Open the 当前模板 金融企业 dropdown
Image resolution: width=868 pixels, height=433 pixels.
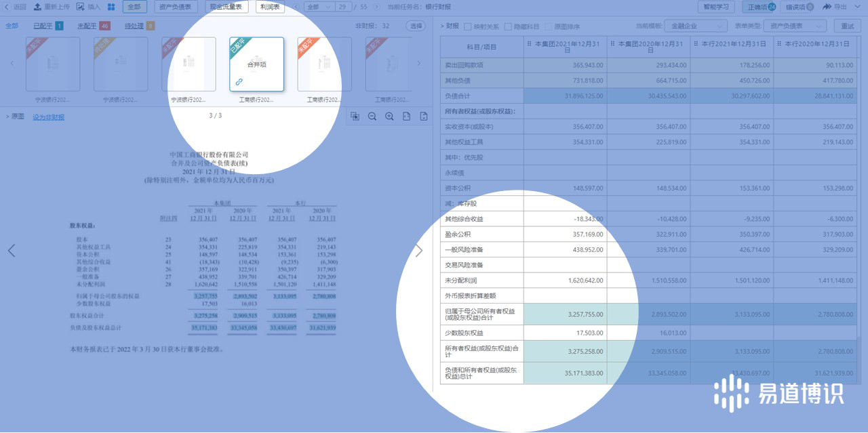point(694,26)
